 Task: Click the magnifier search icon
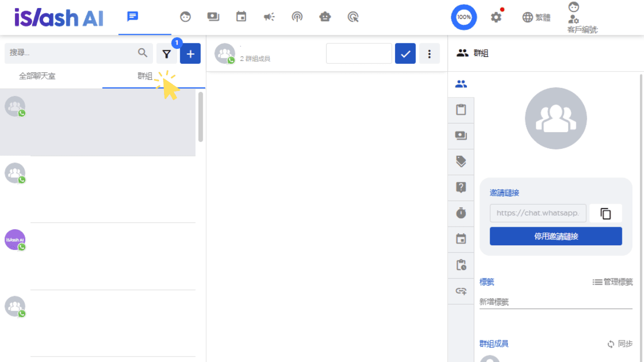tap(142, 53)
